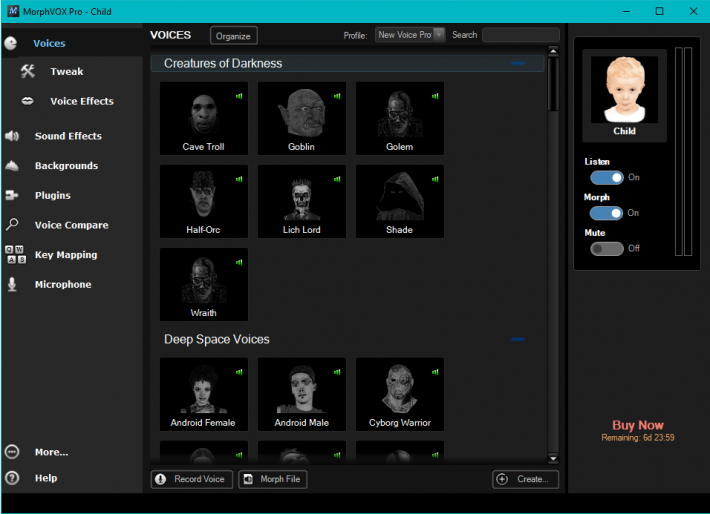Click the signal indicator on Cyborg Warrior
Image resolution: width=710 pixels, height=514 pixels.
(435, 372)
